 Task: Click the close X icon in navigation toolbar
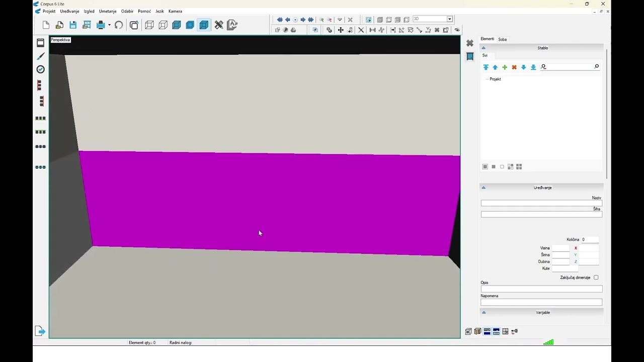click(350, 20)
